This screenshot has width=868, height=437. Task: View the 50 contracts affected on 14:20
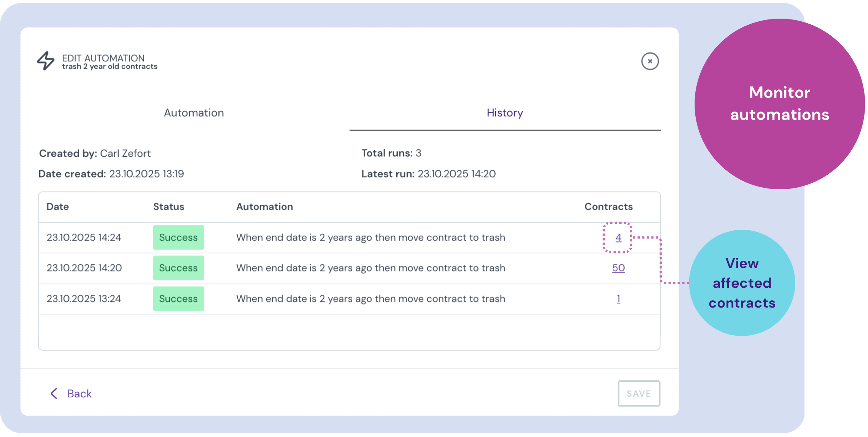[x=618, y=268]
